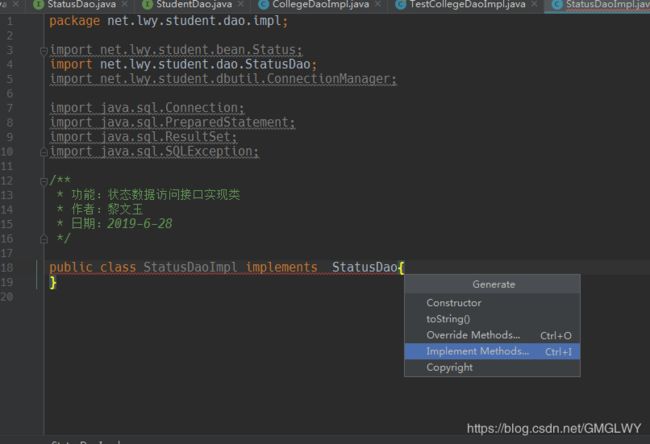The width and height of the screenshot is (650, 444).
Task: Collapse the imports fold marker at line 3
Action: pos(44,51)
